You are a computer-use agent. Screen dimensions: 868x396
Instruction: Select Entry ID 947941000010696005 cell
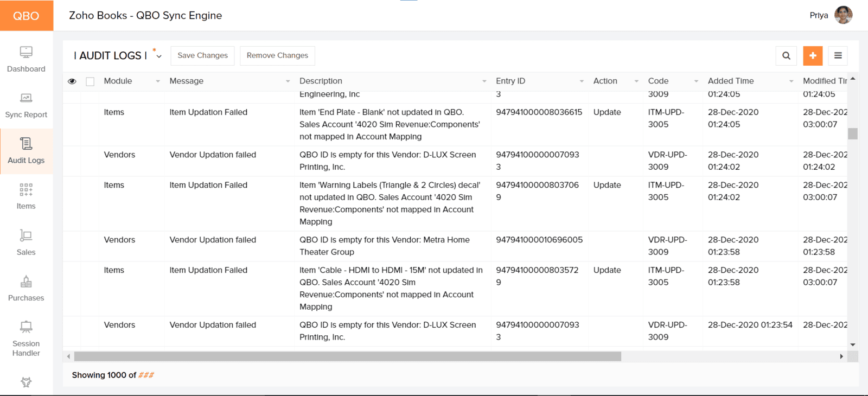pyautogui.click(x=539, y=240)
